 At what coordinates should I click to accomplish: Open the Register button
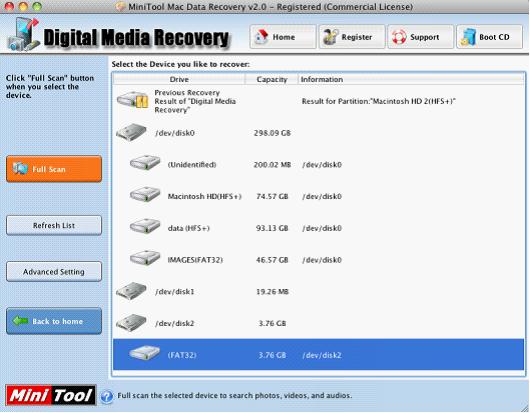[x=352, y=37]
